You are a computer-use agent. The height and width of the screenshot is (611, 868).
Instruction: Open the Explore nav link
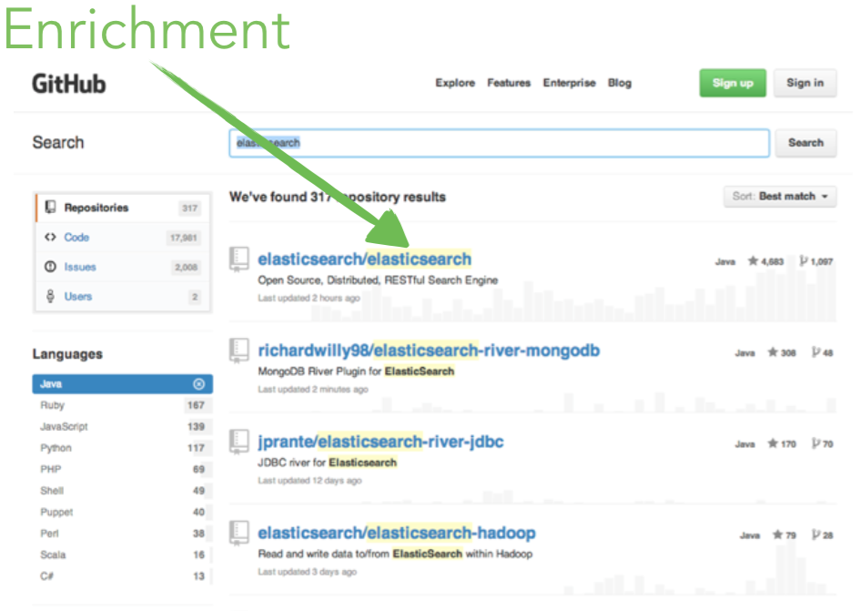[x=455, y=83]
